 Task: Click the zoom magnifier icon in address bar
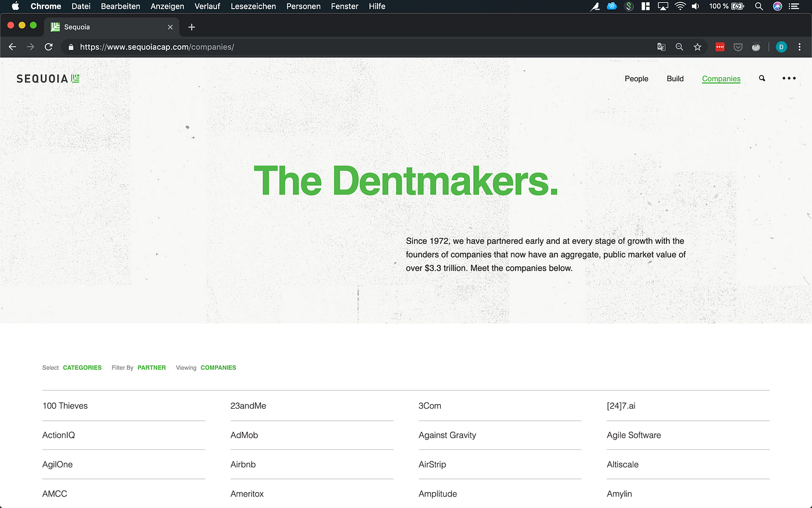[x=679, y=47]
